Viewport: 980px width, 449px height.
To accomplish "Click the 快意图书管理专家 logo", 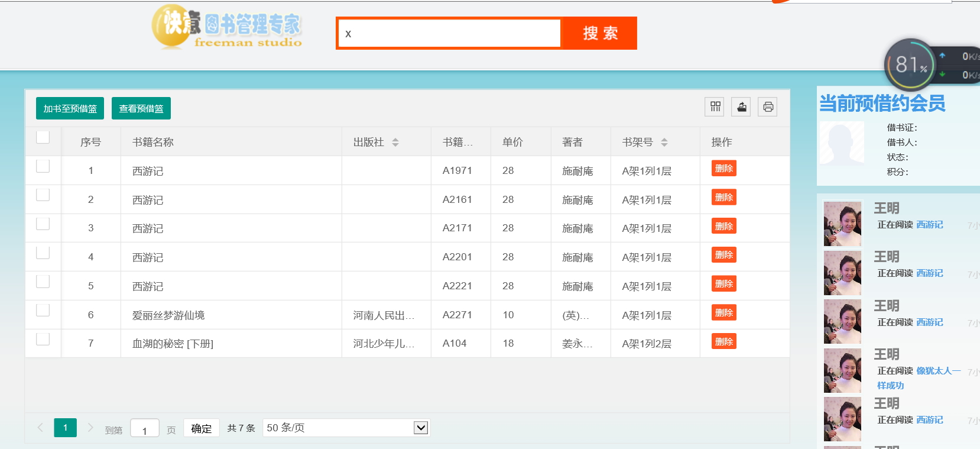I will pyautogui.click(x=227, y=27).
